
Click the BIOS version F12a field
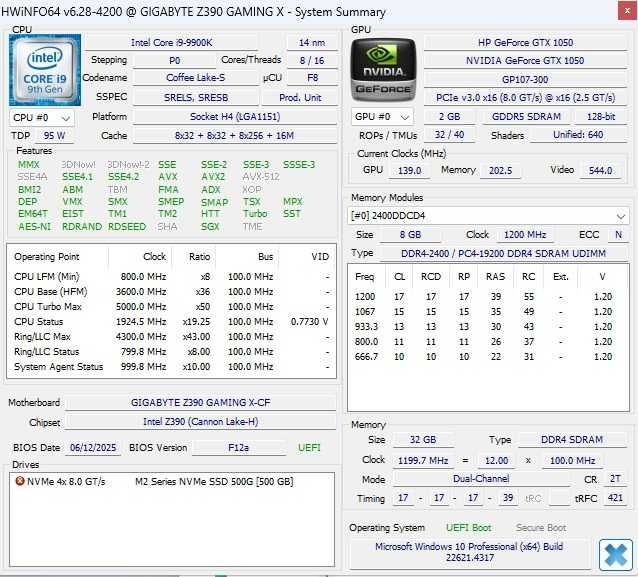click(238, 448)
